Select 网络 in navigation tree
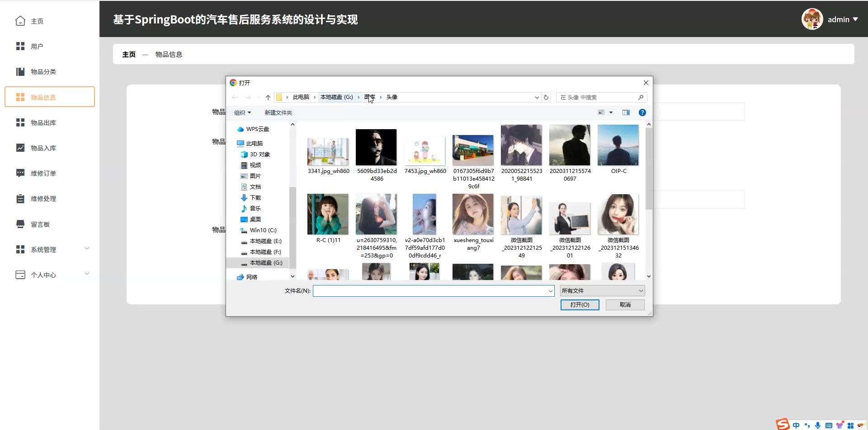Screen dimensions: 868x430 [247, 277]
